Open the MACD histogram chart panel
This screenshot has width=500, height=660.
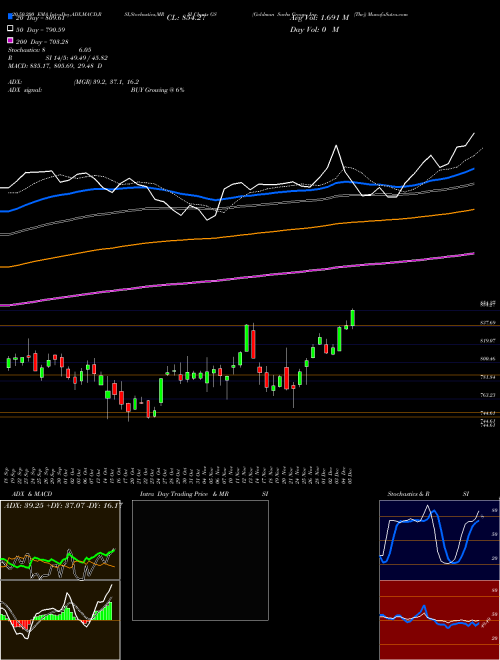60,620
